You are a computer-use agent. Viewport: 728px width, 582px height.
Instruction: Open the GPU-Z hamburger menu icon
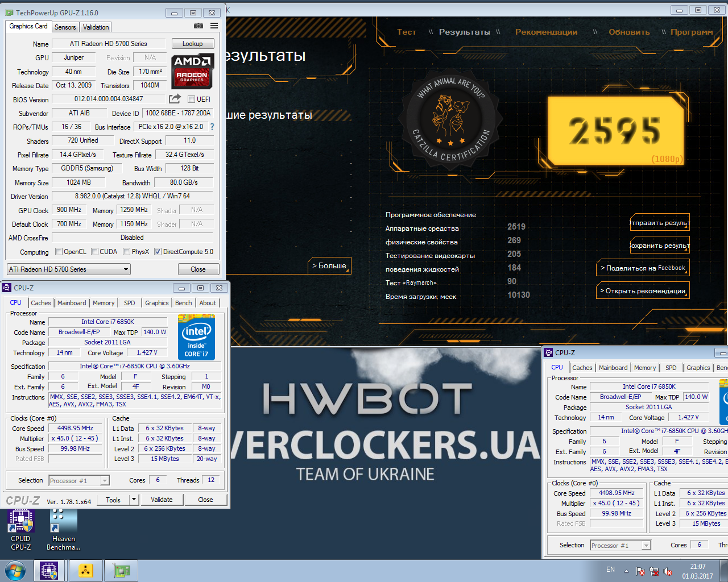(x=214, y=26)
